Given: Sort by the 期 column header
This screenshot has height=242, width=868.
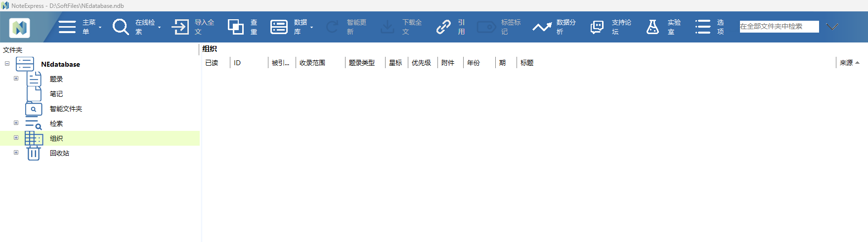Looking at the screenshot, I should (506, 63).
